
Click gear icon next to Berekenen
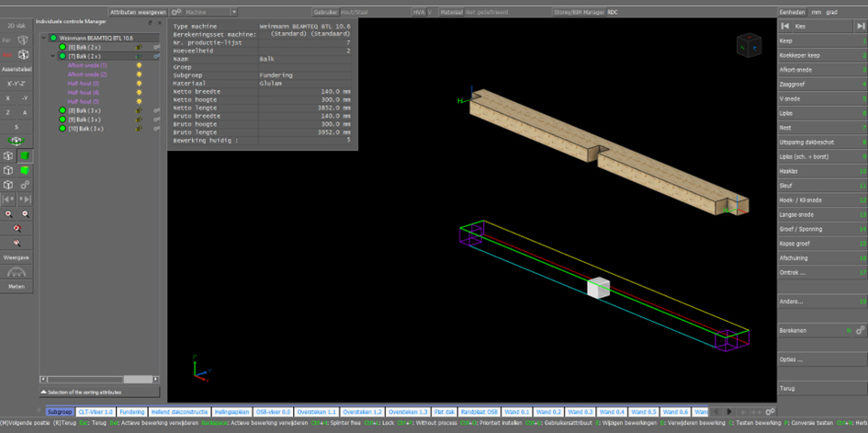tap(861, 330)
